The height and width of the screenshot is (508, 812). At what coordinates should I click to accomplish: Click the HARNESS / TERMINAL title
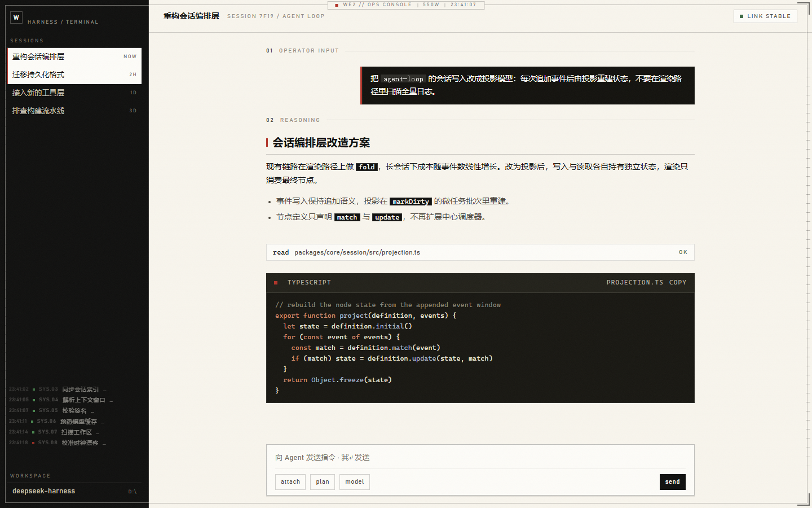pyautogui.click(x=63, y=22)
